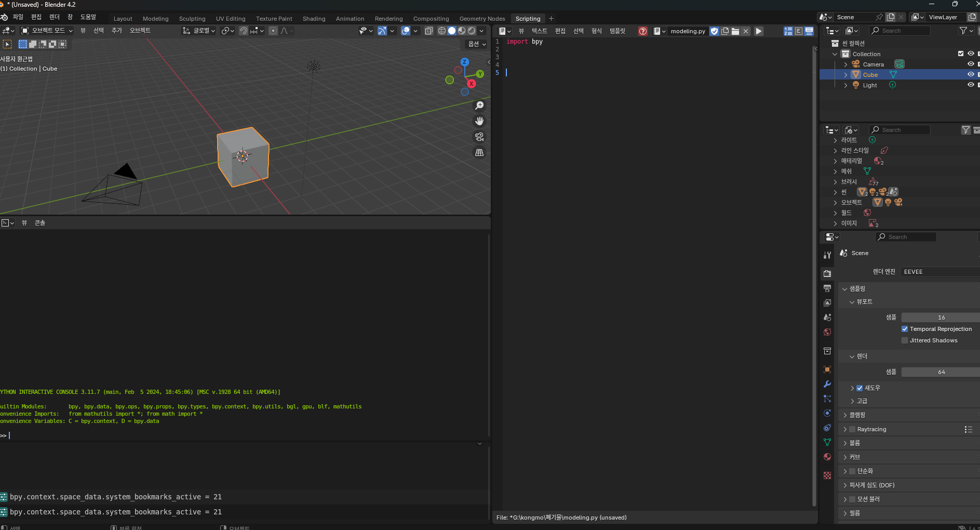Viewport: 980px width, 530px height.
Task: Open the 렌더 엔진 EEVEE dropdown
Action: (x=940, y=272)
